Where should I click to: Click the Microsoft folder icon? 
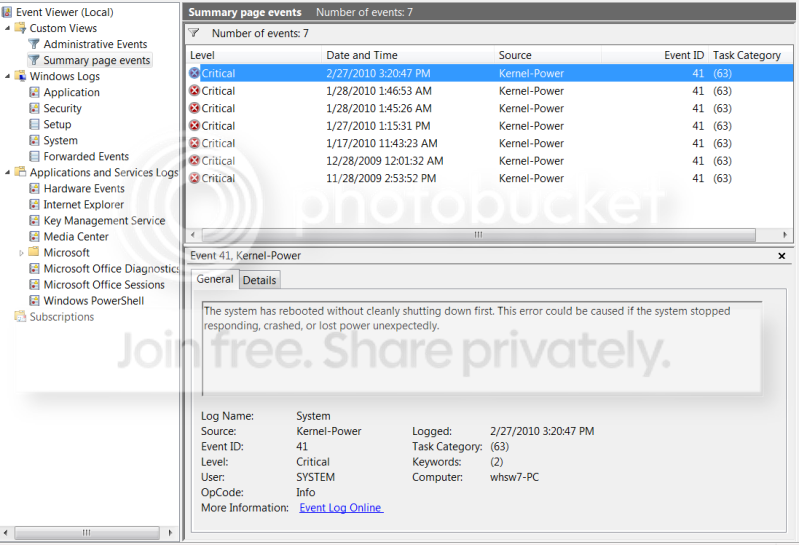[x=34, y=252]
